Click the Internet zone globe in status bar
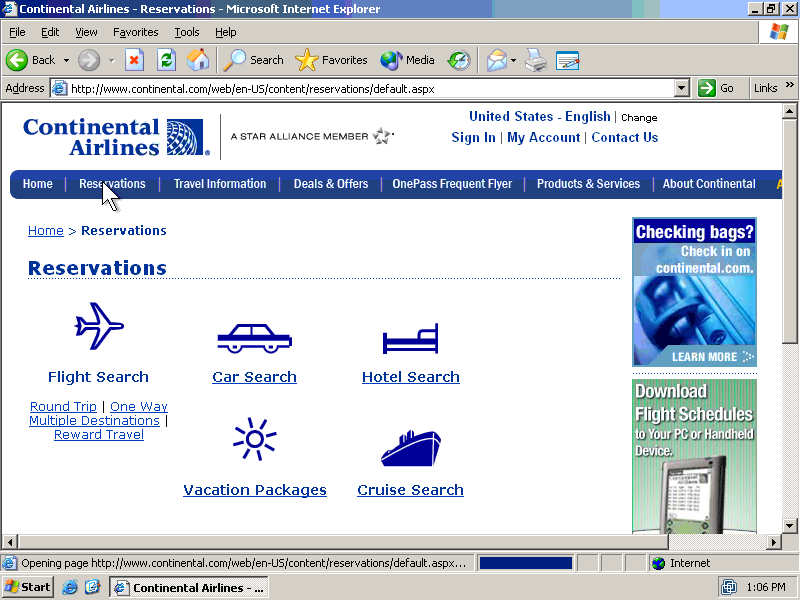Screen dimensions: 800x600 659,563
